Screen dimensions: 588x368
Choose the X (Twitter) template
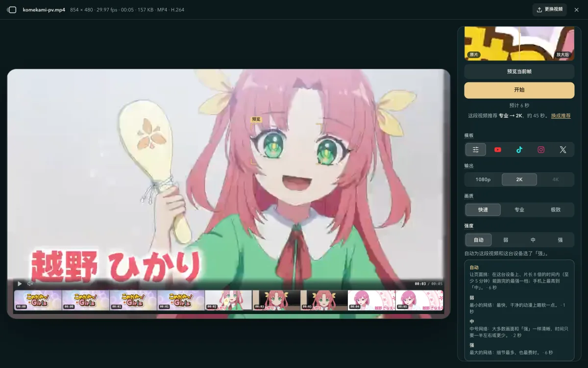[563, 150]
